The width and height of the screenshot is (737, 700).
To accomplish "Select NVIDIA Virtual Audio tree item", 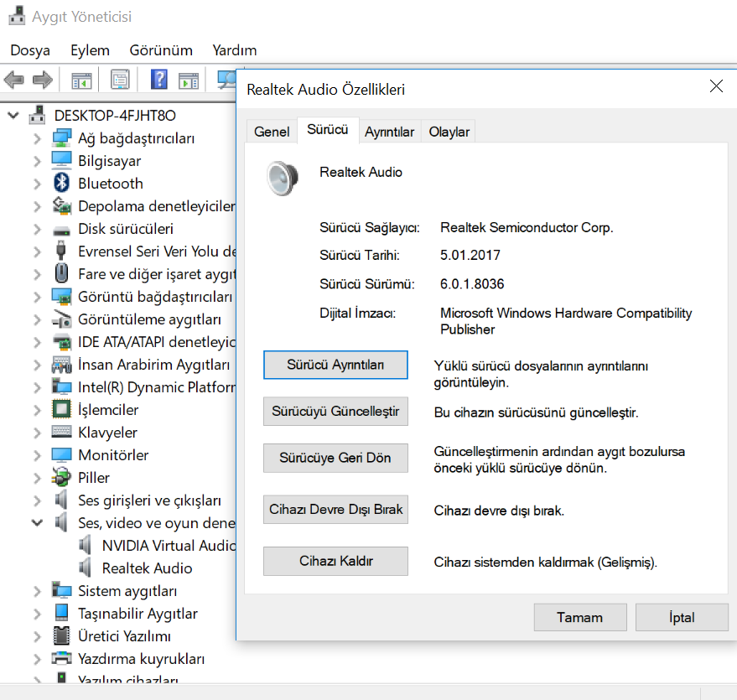I will tap(169, 546).
